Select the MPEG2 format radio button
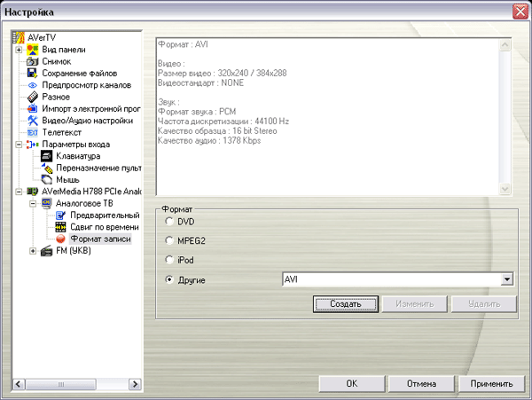Viewport: 532px width, 400px height. (169, 240)
